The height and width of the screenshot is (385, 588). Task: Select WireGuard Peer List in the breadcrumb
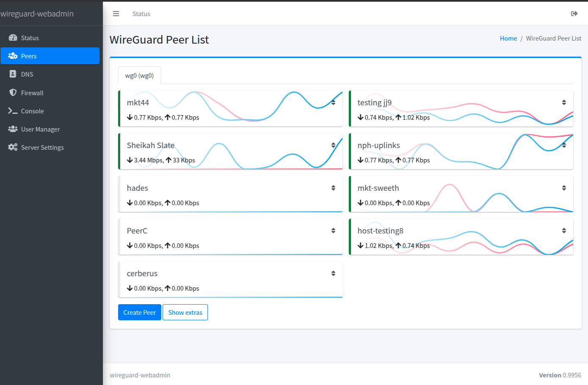(x=554, y=38)
